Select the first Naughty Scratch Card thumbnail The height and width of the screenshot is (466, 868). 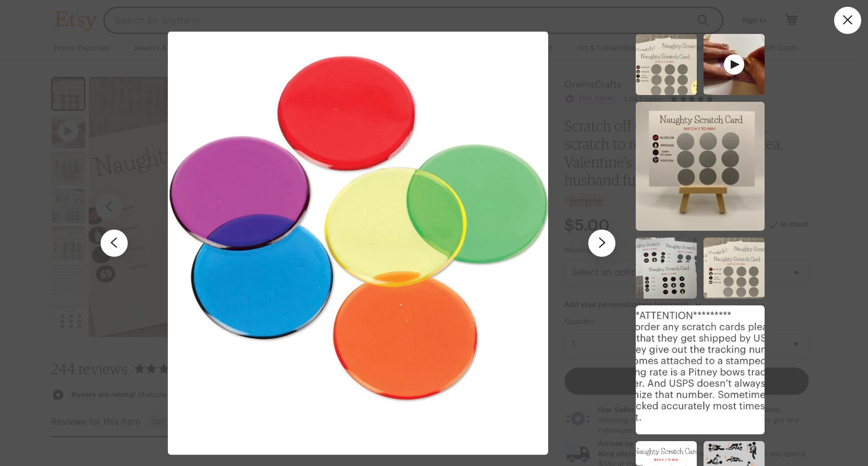pos(666,64)
